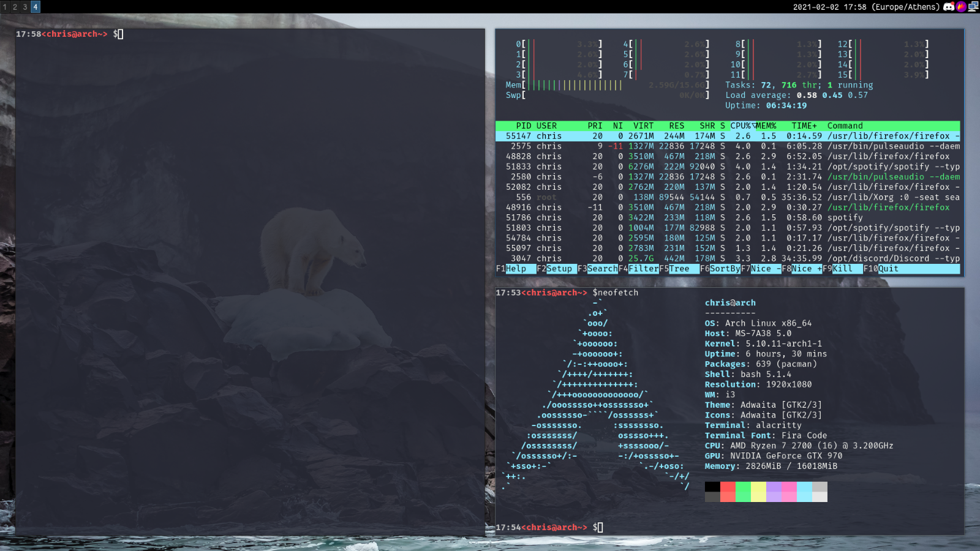Select firefox process PID 52082
Screen dimensions: 980x551
(728, 187)
